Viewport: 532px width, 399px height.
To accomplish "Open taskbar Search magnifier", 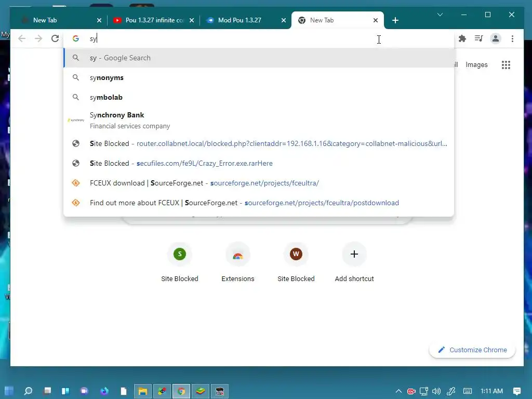I will [x=28, y=391].
